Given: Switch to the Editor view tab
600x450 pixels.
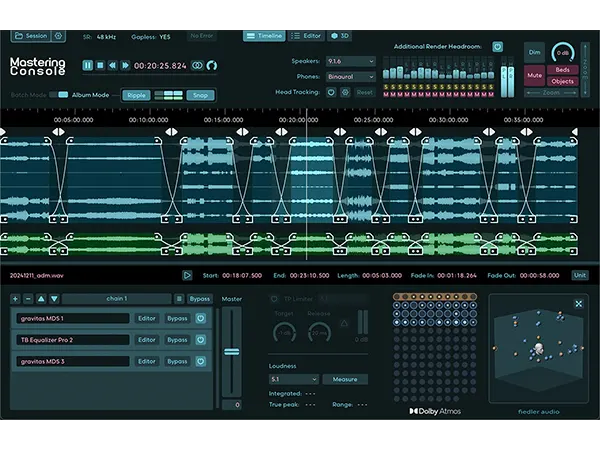Looking at the screenshot, I should point(306,36).
